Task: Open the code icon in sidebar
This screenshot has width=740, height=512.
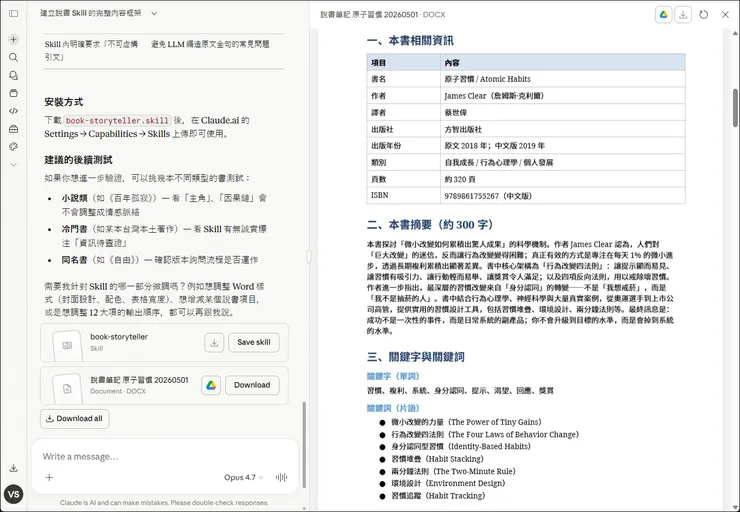Action: click(x=14, y=111)
